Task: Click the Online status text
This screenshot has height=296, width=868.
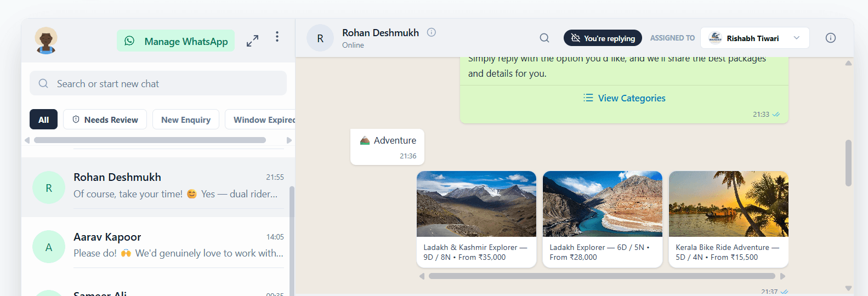Action: click(353, 45)
